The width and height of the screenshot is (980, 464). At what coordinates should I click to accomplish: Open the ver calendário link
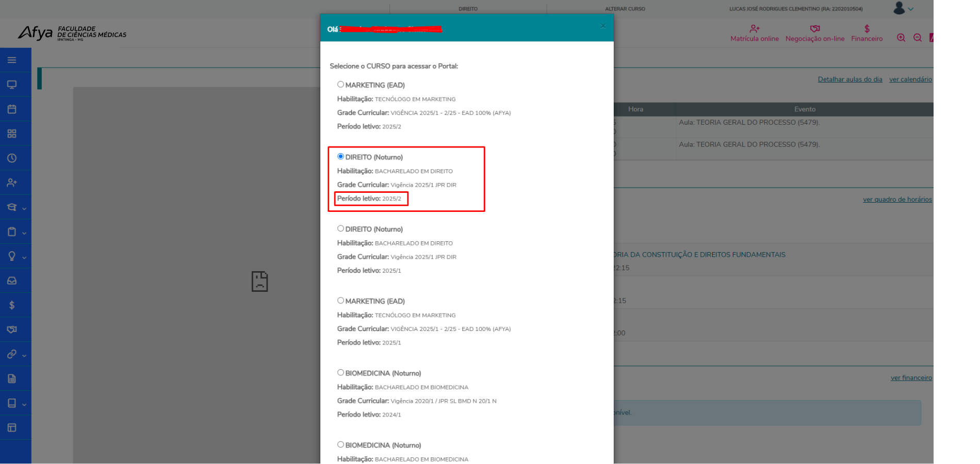click(x=910, y=79)
